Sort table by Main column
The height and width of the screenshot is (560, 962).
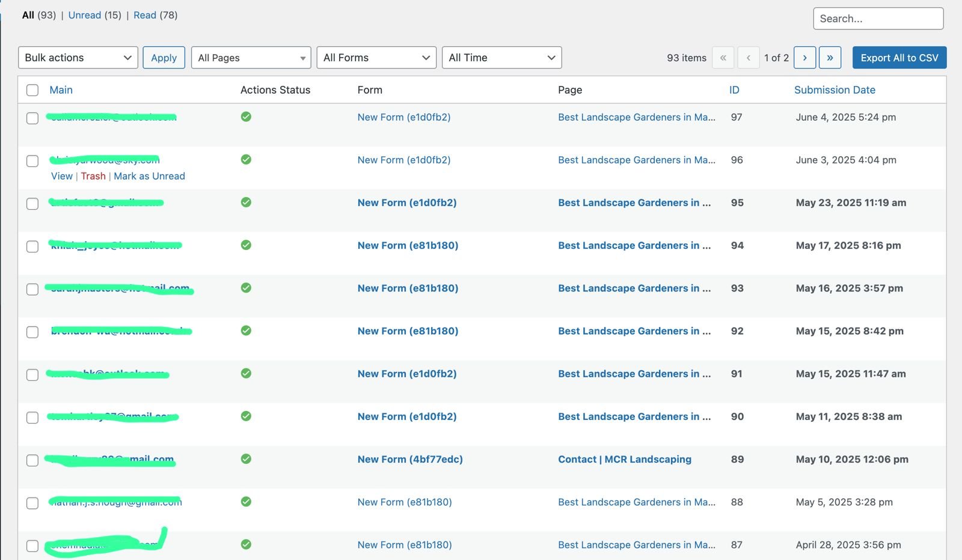point(61,90)
